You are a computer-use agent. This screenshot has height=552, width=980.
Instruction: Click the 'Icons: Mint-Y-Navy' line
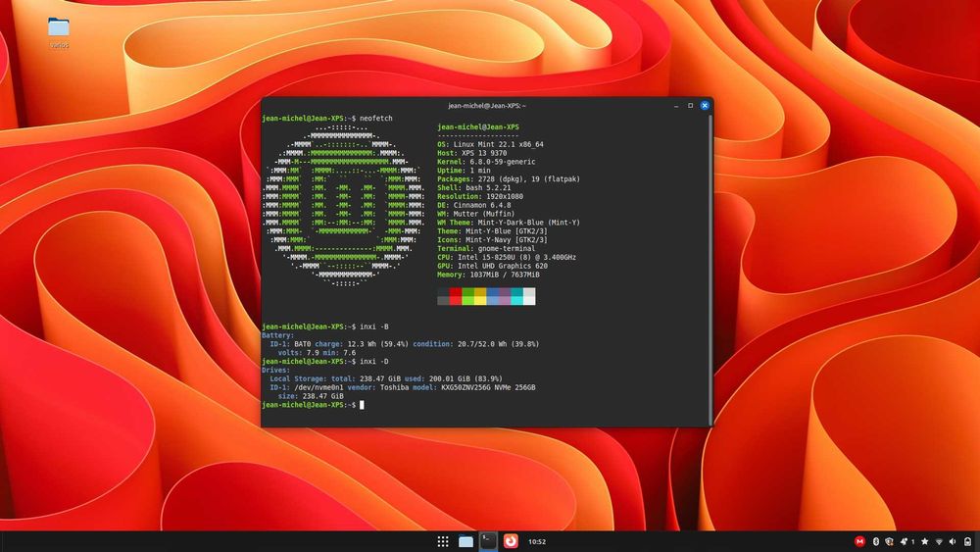493,240
